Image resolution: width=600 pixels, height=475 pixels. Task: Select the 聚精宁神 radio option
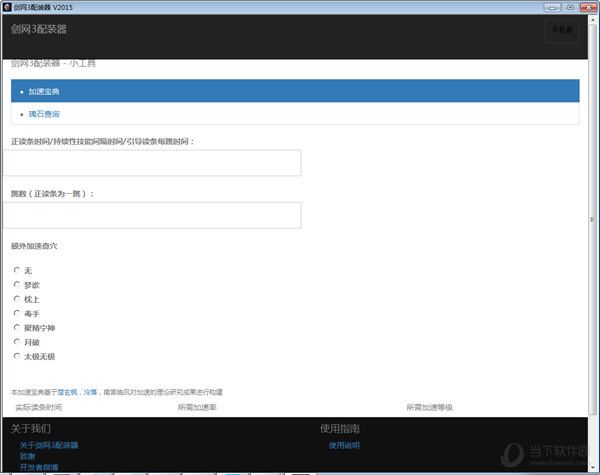[x=16, y=327]
